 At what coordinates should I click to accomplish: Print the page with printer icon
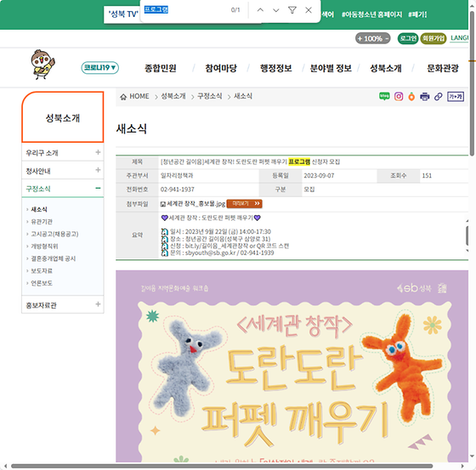click(x=424, y=97)
